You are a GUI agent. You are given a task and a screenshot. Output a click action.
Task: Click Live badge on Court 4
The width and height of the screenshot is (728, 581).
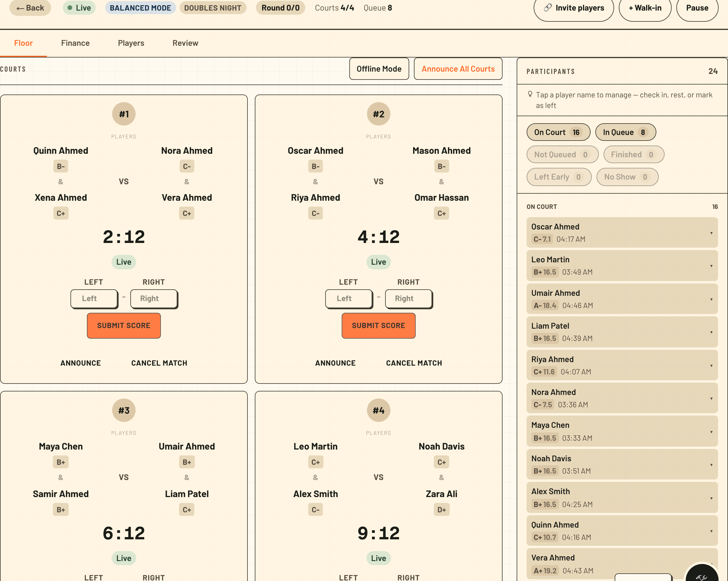click(x=378, y=558)
